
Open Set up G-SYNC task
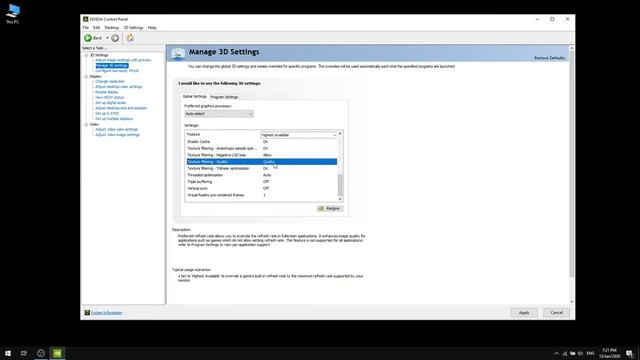[107, 113]
